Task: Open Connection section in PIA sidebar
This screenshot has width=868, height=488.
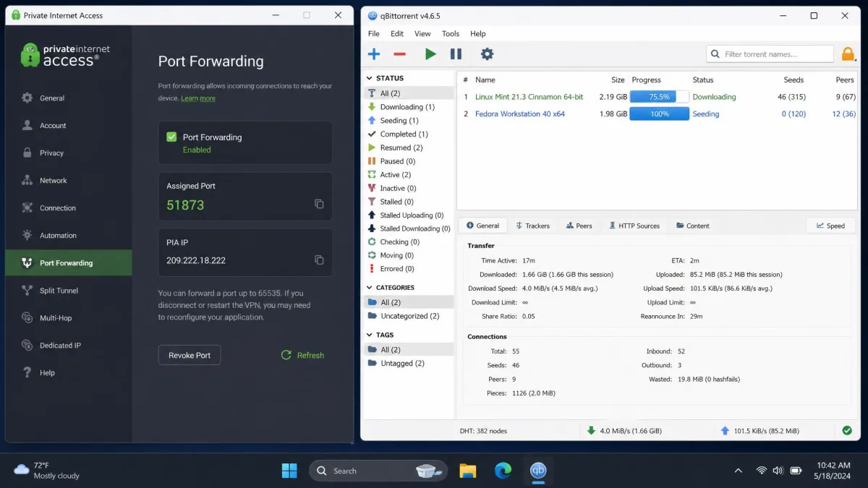Action: pyautogui.click(x=69, y=208)
